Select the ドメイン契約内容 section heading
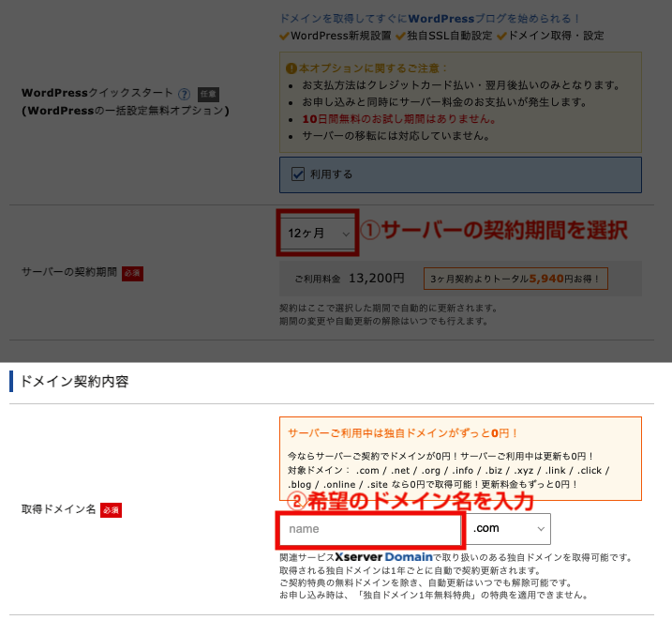The height and width of the screenshot is (635, 672). (74, 381)
